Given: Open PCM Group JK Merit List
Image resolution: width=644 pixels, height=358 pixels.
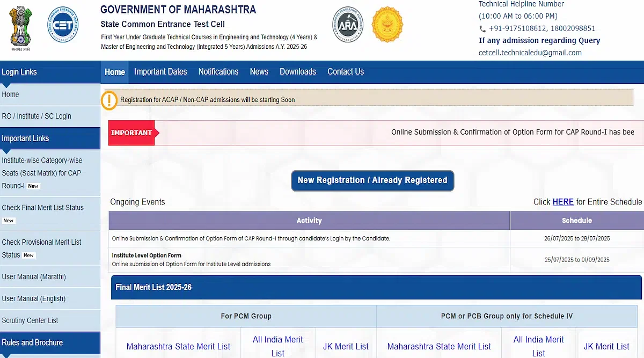Looking at the screenshot, I should [346, 347].
